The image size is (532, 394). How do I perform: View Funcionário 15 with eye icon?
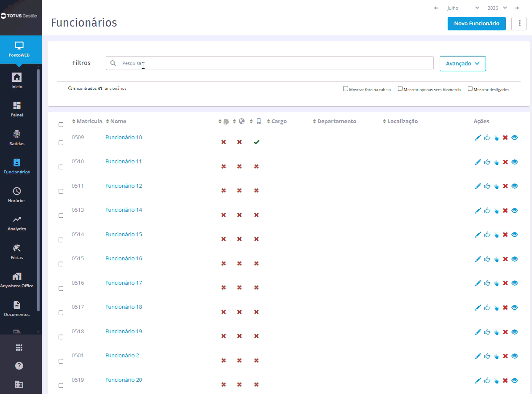(x=514, y=235)
